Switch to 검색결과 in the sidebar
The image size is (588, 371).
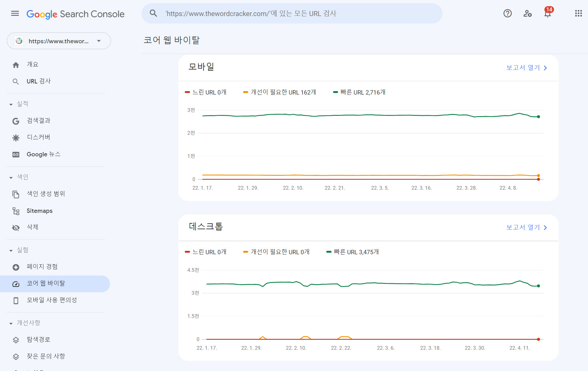click(x=39, y=120)
